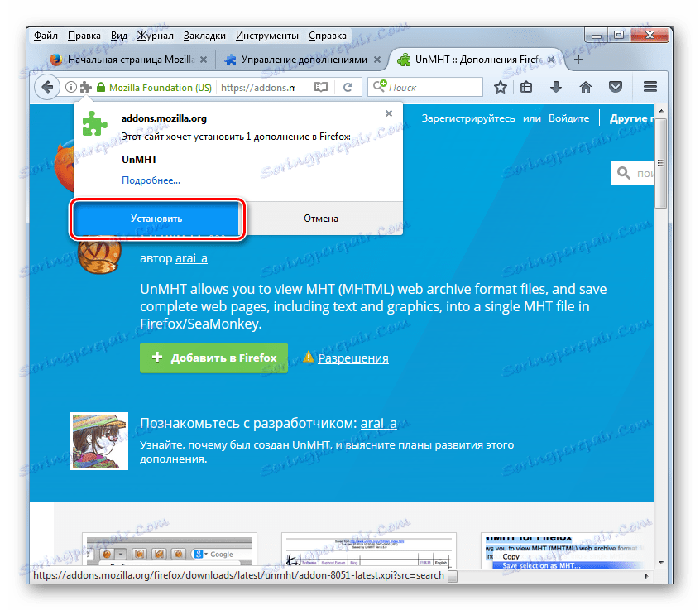The height and width of the screenshot is (610, 700).
Task: Reload the page with refresh icon
Action: [348, 87]
